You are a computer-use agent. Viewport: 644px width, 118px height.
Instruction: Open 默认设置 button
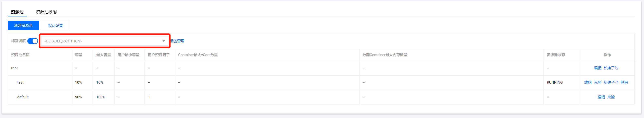(x=55, y=26)
